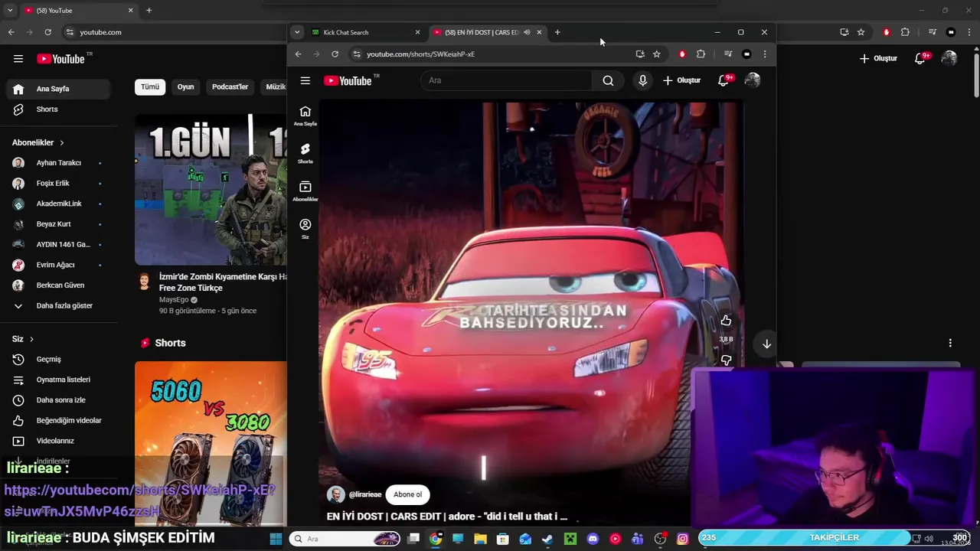Reload the front Shorts browser window
Viewport: 980px width, 551px height.
point(335,54)
